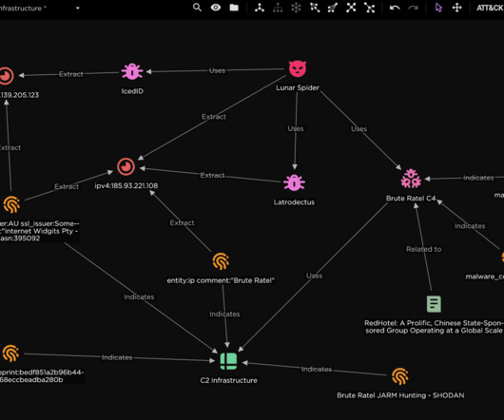Screen dimensions: 504x420
Task: Select Brute Ratel JARM Hunting fingerprint node
Action: point(399,376)
